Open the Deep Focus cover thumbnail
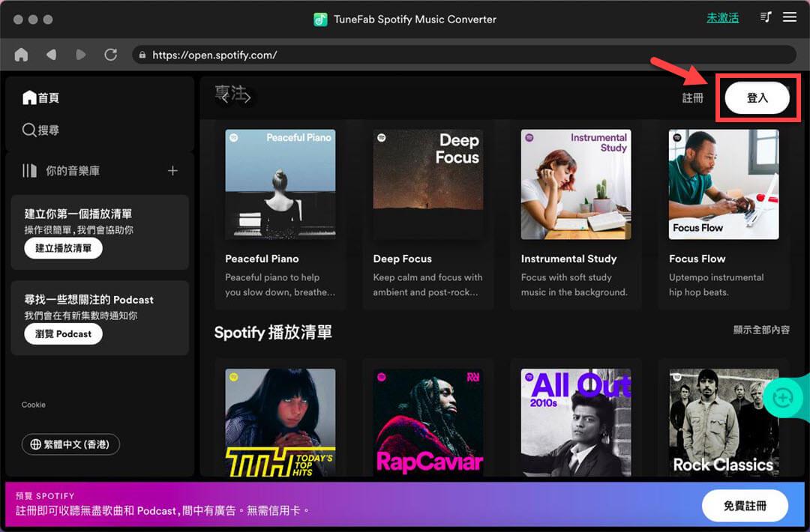 pos(428,184)
